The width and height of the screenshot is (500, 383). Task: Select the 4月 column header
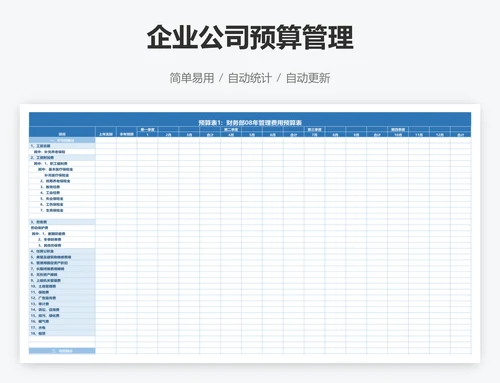click(x=231, y=135)
